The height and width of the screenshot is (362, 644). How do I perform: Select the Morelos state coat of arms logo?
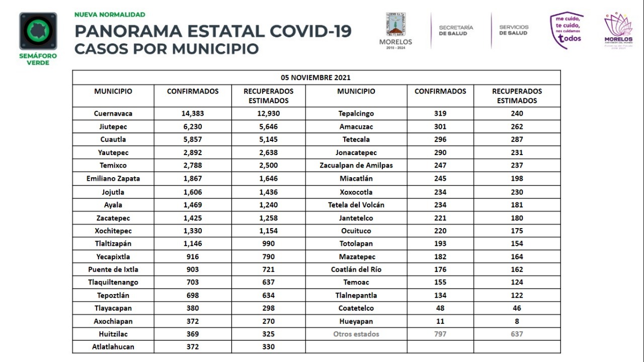click(395, 30)
